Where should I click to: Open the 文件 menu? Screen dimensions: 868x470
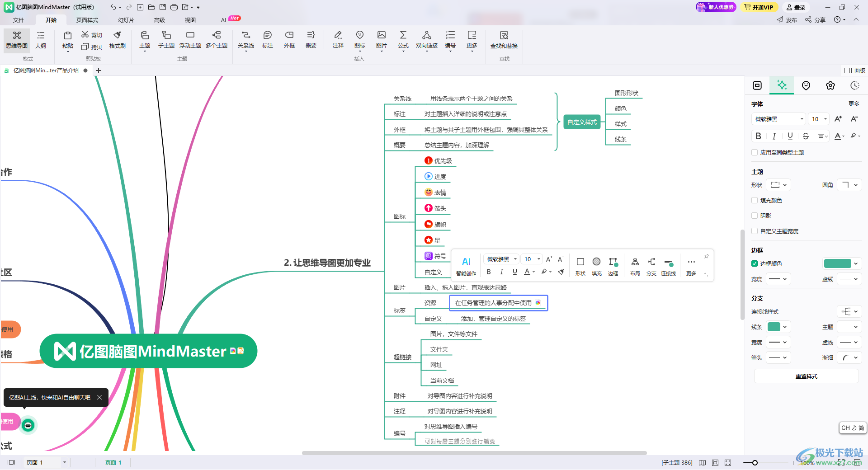tap(19, 20)
